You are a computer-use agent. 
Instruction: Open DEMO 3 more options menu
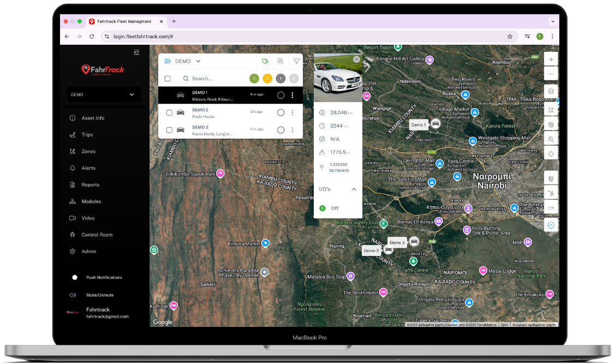pos(292,130)
